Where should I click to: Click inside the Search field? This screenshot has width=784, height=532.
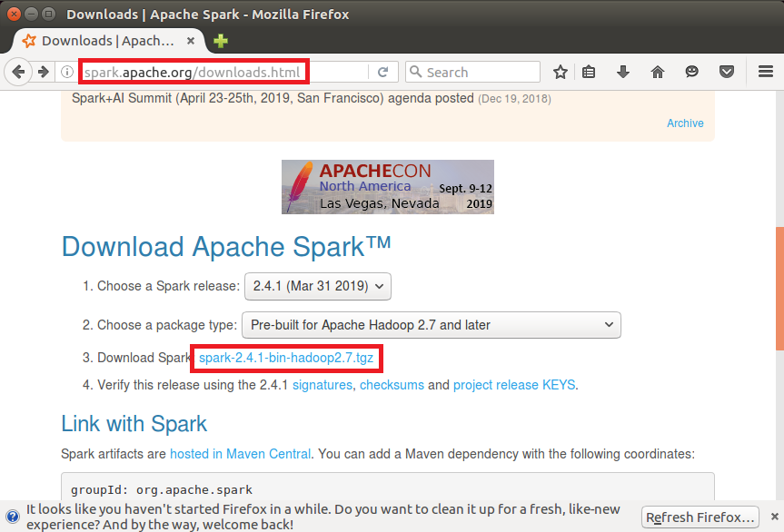point(472,72)
